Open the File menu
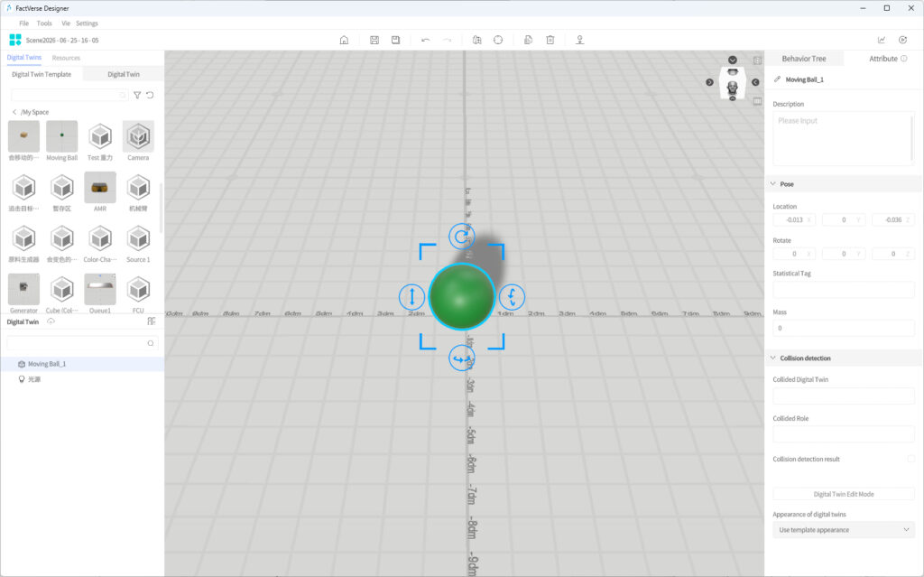 [x=24, y=23]
